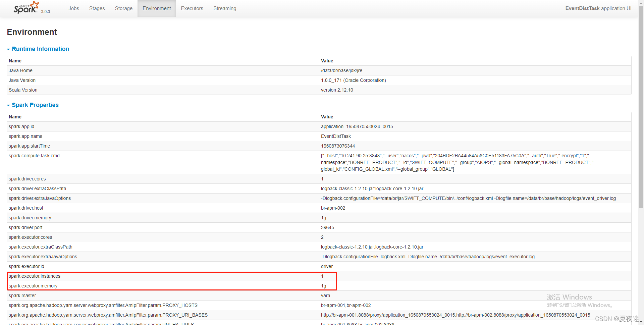
Task: Select the AmIpFilter.param.PROXY_HOSTS property name
Action: point(103,305)
